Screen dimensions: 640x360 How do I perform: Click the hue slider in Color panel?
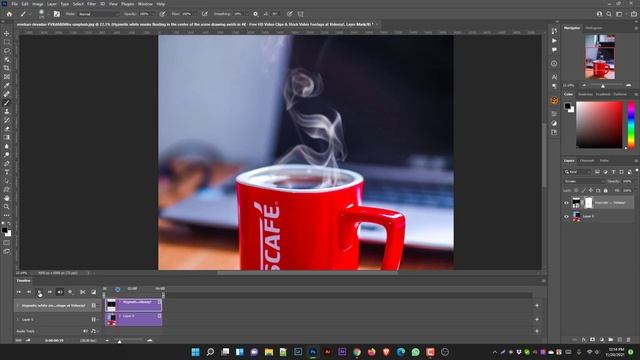pos(631,124)
